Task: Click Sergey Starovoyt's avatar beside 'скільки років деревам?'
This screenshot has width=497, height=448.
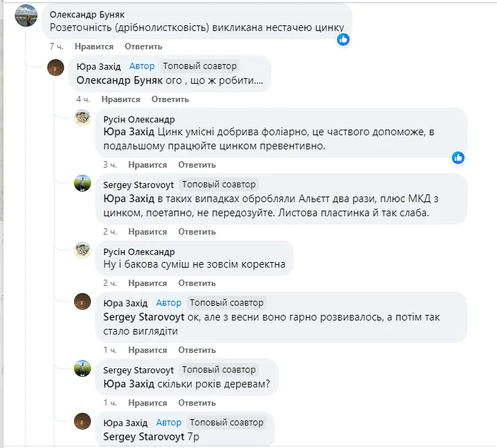Action: tap(82, 368)
